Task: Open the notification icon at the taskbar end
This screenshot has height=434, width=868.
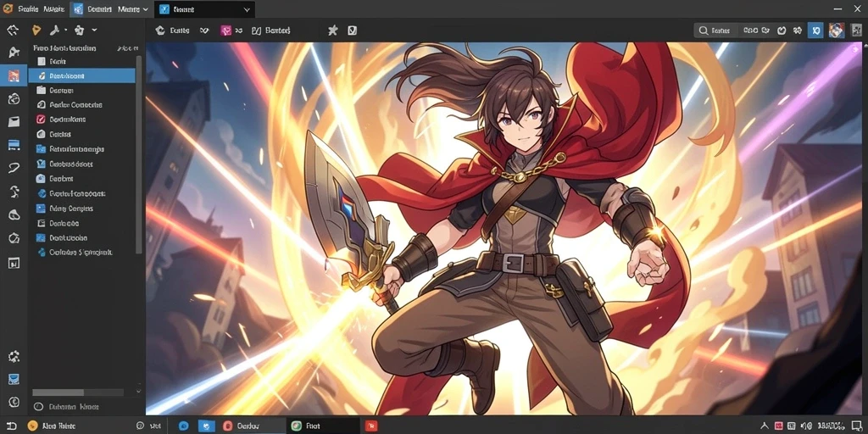Action: [856, 426]
